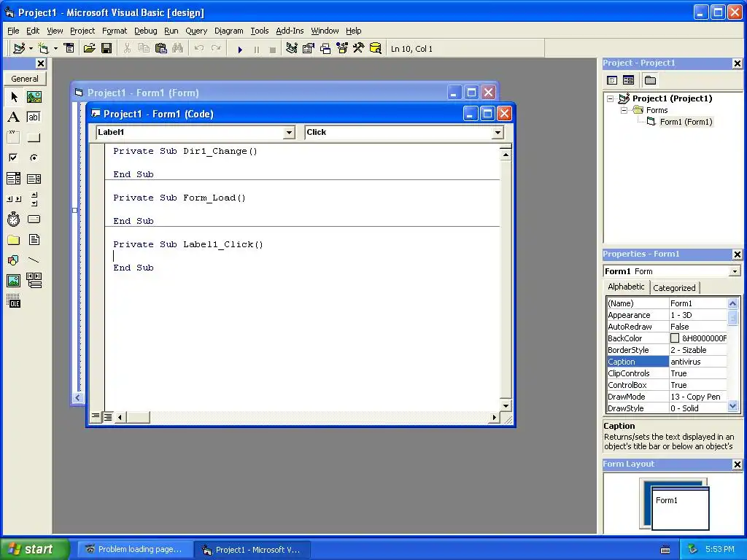Image resolution: width=747 pixels, height=560 pixels.
Task: Select the VScrollBar control in toolbox
Action: coord(34,199)
